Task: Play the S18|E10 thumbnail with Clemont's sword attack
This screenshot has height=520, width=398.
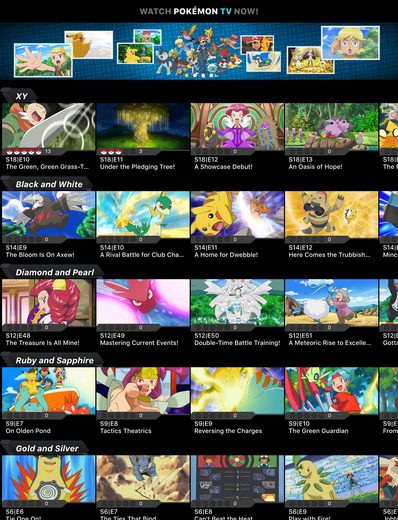Action: tap(49, 126)
